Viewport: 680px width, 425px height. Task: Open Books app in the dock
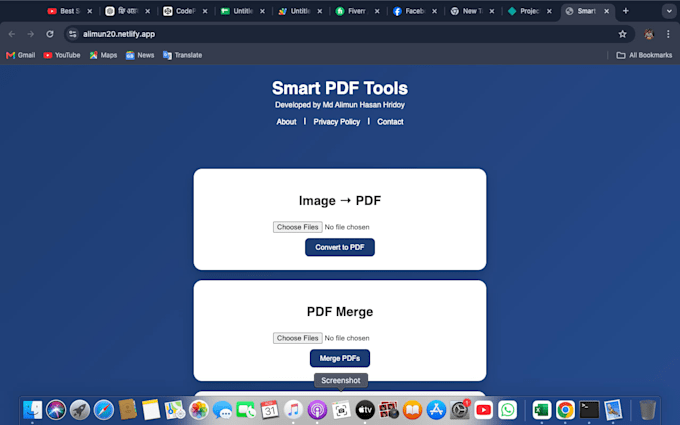coord(412,410)
